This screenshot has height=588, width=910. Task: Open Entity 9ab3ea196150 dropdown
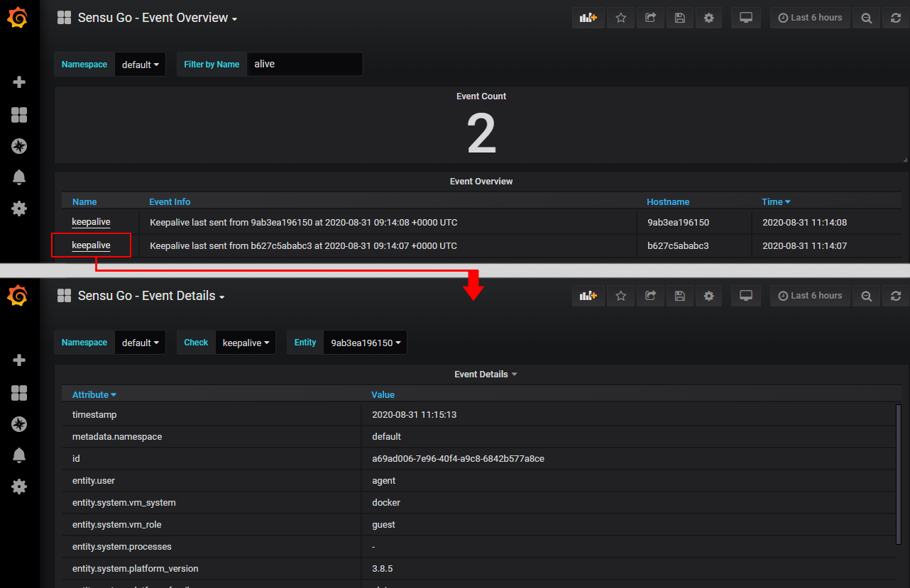pyautogui.click(x=365, y=343)
